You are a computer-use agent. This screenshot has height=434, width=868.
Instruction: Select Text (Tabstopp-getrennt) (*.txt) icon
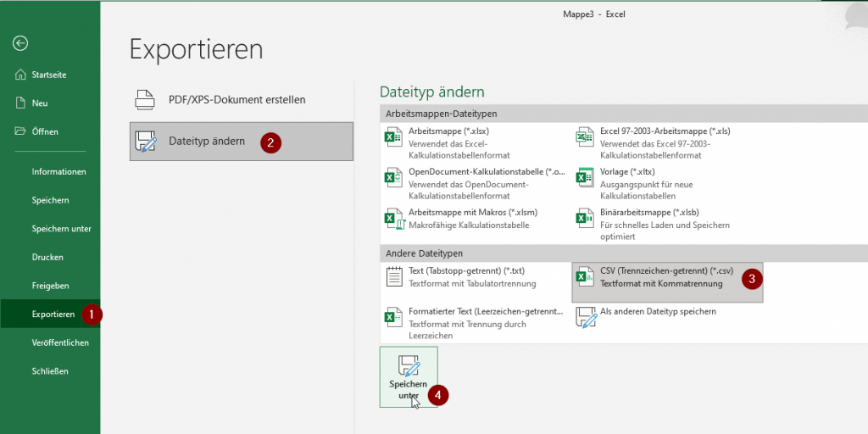[394, 276]
